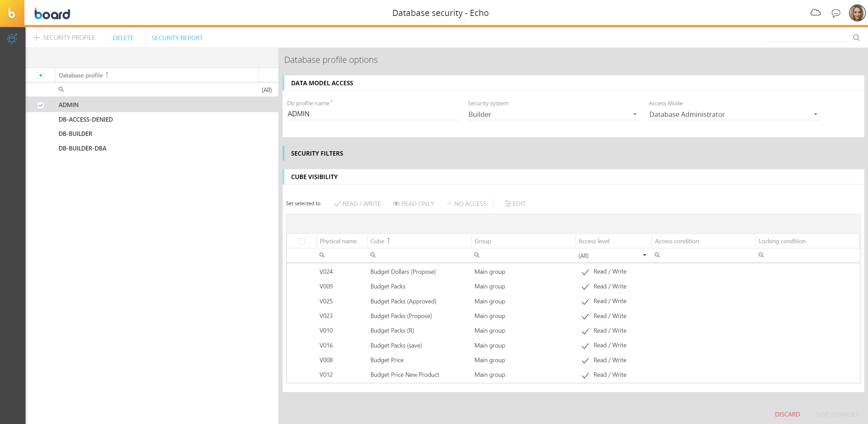The image size is (868, 424).
Task: Click the Edit sliders icon
Action: coord(508,204)
